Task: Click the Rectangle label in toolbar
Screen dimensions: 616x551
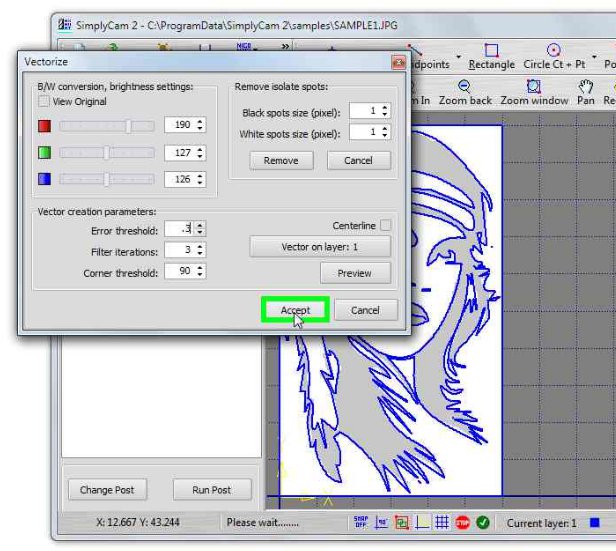Action: click(x=491, y=64)
